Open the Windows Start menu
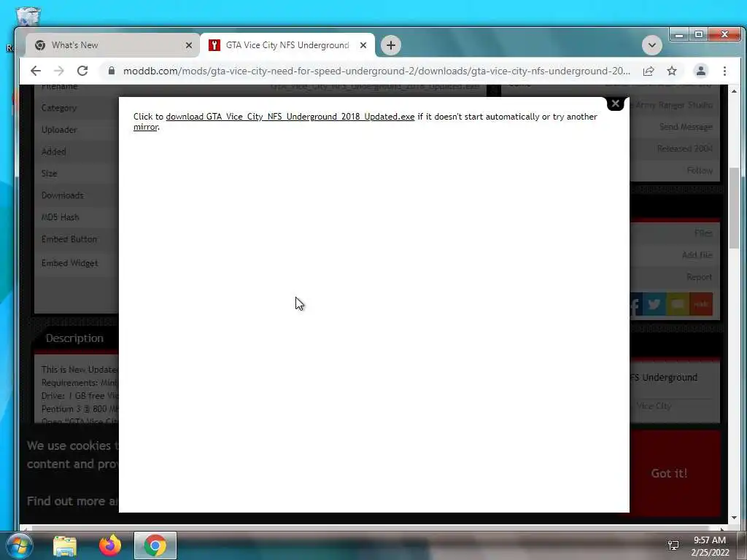Viewport: 747px width, 560px height. (20, 545)
